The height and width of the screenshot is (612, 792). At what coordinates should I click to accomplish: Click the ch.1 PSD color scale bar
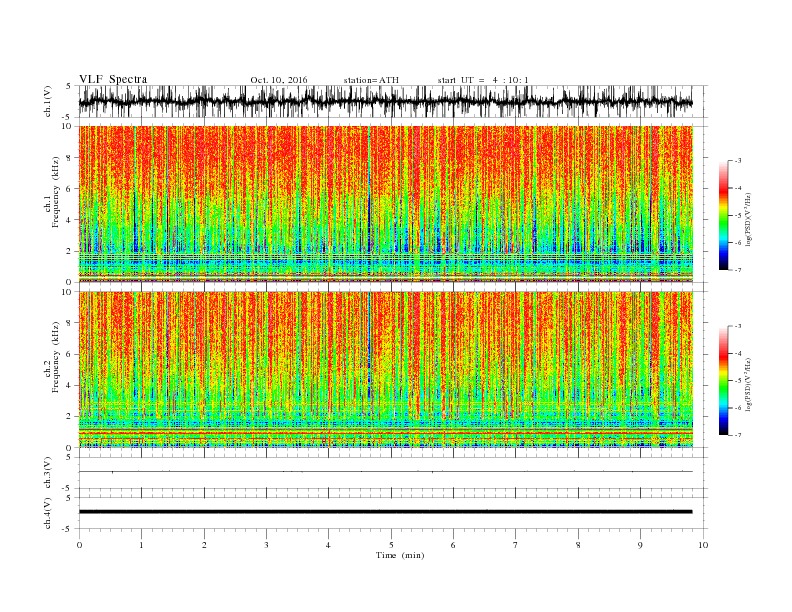(723, 215)
